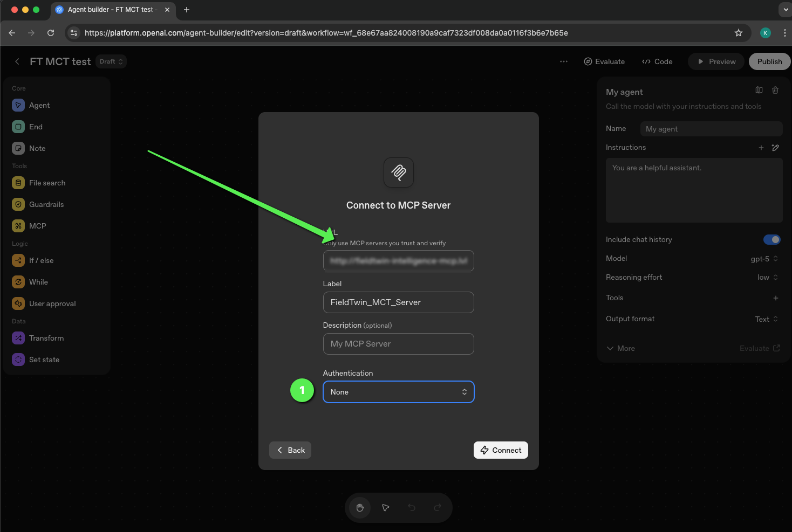Delete agent using trash icon
This screenshot has height=532, width=792.
[775, 91]
